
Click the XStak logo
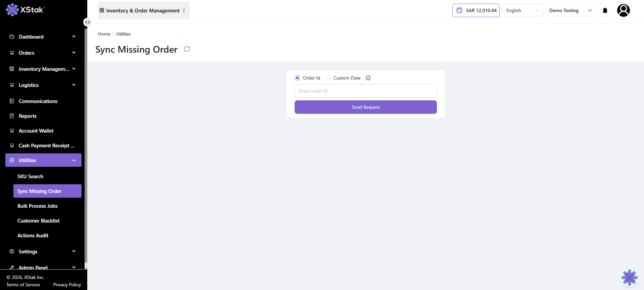click(26, 10)
